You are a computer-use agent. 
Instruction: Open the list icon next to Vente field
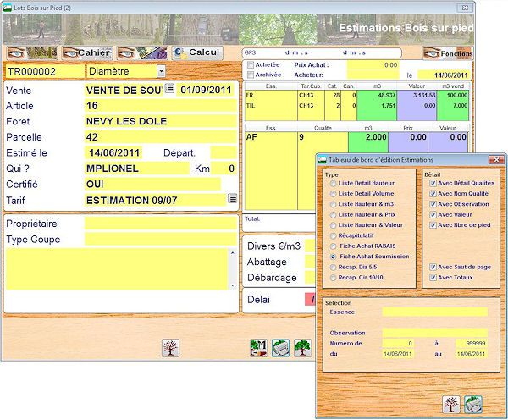(170, 88)
